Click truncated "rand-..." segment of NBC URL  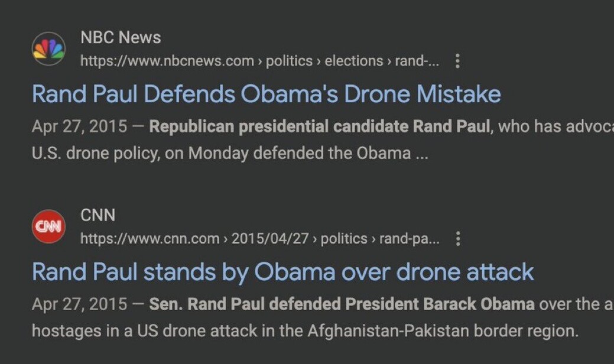click(417, 61)
